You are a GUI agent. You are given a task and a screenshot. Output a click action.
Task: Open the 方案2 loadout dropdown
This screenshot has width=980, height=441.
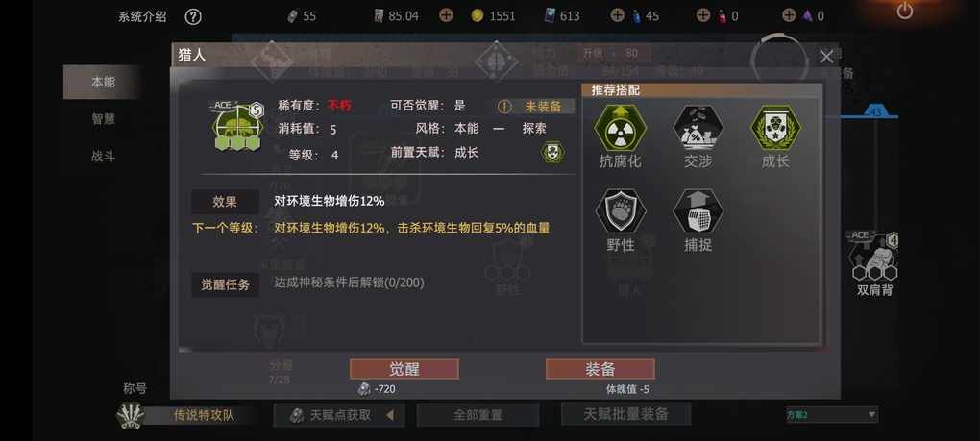[831, 414]
